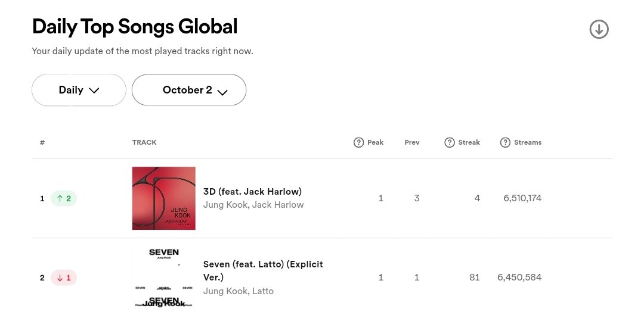Open the 3D (feat. Jack Harlow) track title
The width and height of the screenshot is (644, 315).
coord(253,192)
